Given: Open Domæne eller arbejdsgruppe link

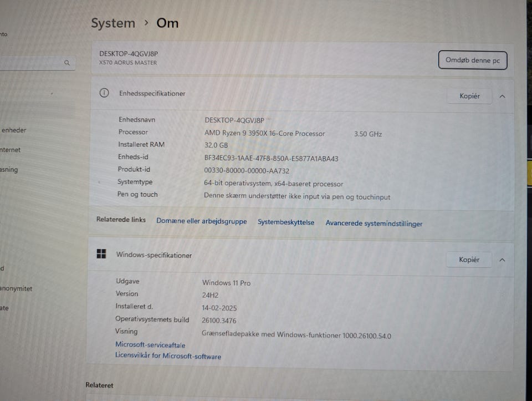Looking at the screenshot, I should [202, 221].
